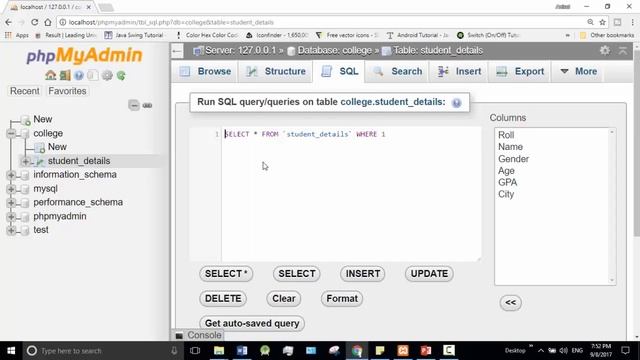640x360 pixels.
Task: Click in the SQL query editor
Action: [351, 194]
